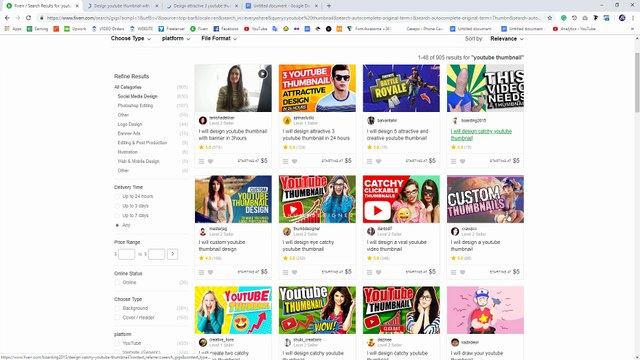
Task: Switch to 'Design attractive 3 youtube' browser tab
Action: coord(202,6)
